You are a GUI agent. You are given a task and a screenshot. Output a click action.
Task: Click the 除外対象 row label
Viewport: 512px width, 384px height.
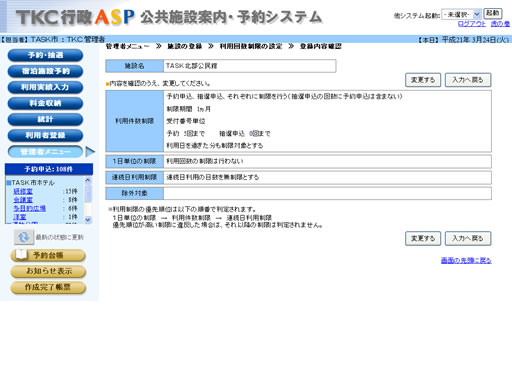click(135, 193)
